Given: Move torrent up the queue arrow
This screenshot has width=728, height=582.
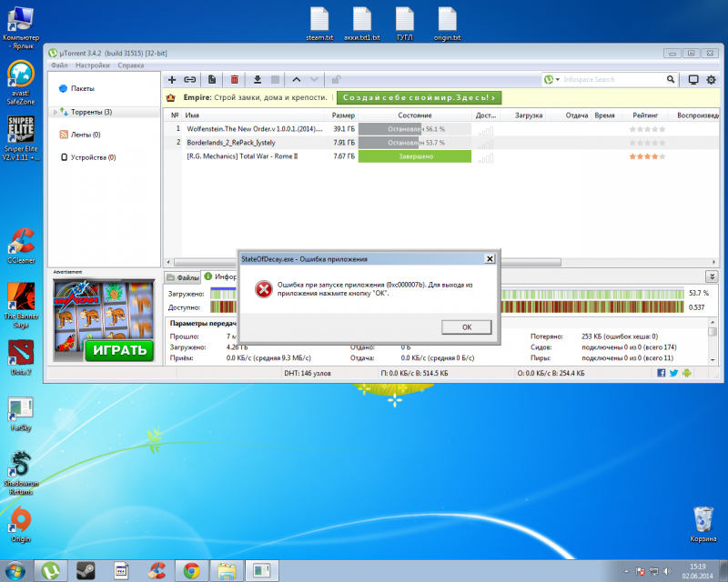Looking at the screenshot, I should [x=297, y=80].
